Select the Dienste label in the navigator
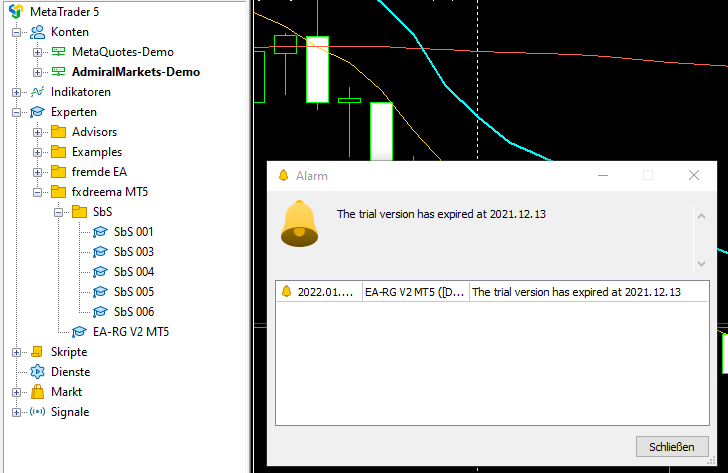 click(71, 372)
